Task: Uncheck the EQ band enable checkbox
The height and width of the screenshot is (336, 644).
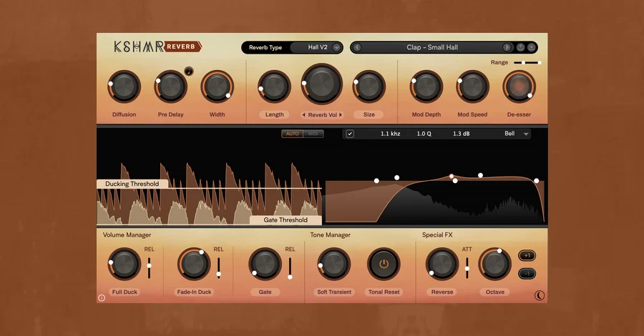Action: coord(350,134)
